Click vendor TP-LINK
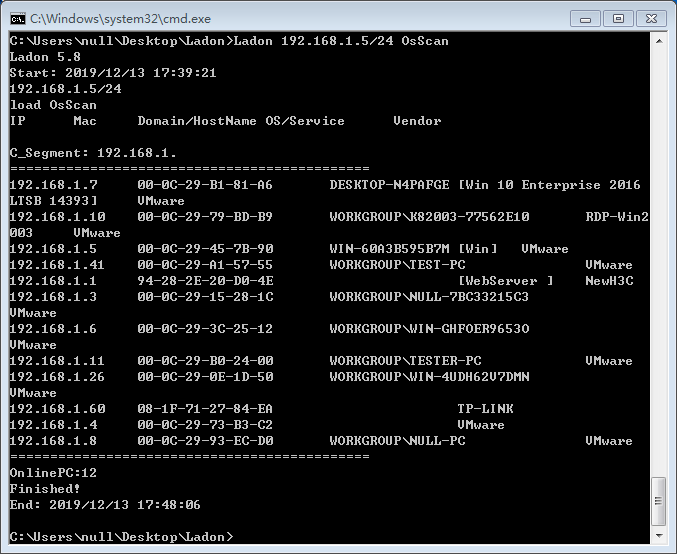This screenshot has height=554, width=677. (485, 408)
